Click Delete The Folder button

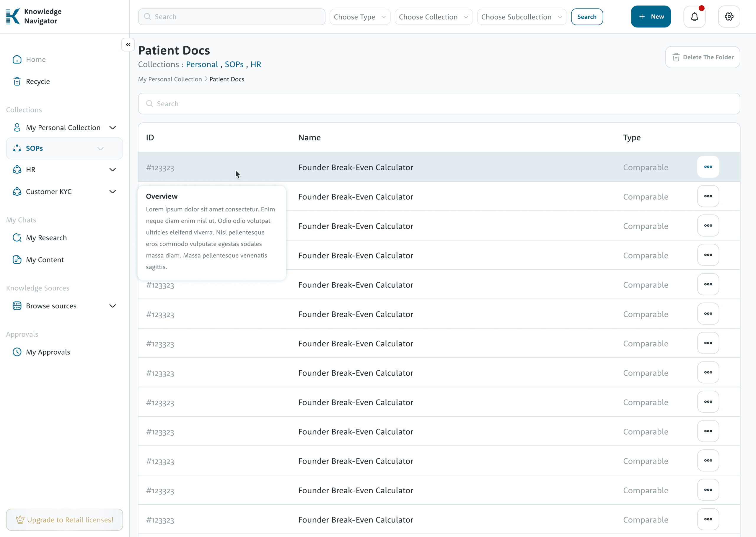pyautogui.click(x=703, y=57)
